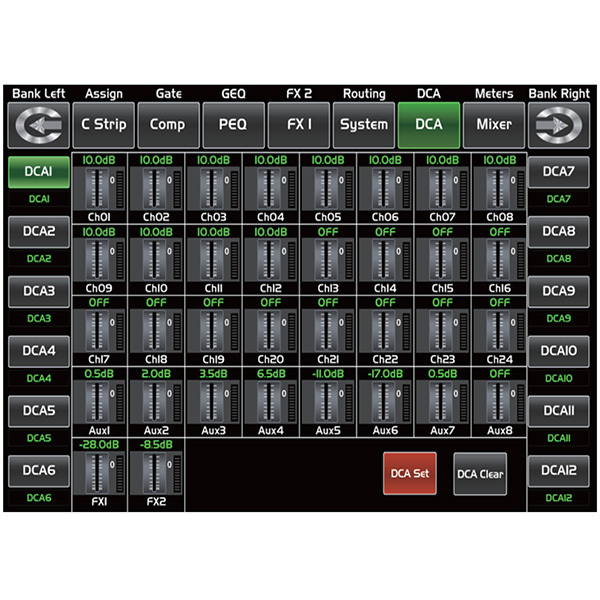The width and height of the screenshot is (600, 600).
Task: Tap the Ch24 channel fader tile
Action: [x=497, y=331]
